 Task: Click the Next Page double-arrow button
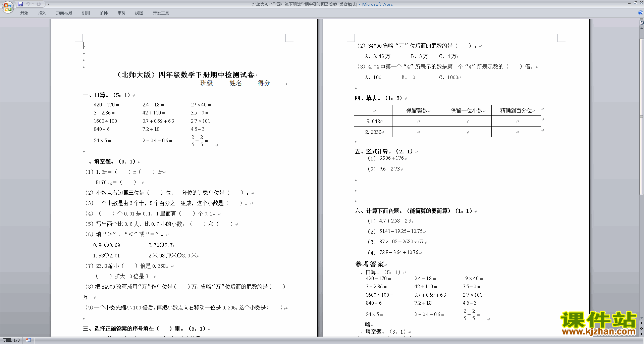pyautogui.click(x=641, y=334)
